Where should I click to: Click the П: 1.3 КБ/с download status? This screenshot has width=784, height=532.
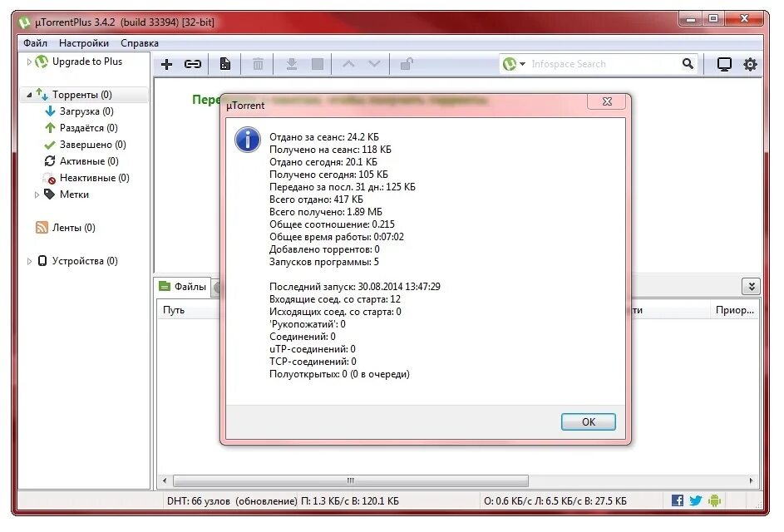349,500
